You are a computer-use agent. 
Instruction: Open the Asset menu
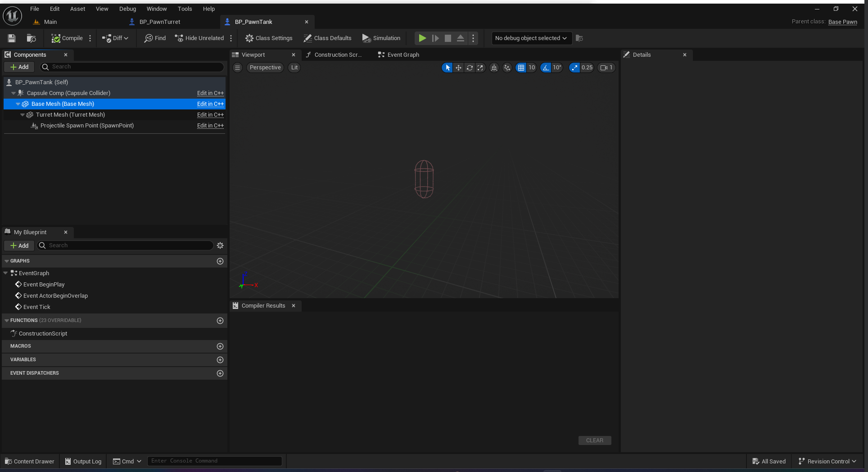pyautogui.click(x=77, y=9)
